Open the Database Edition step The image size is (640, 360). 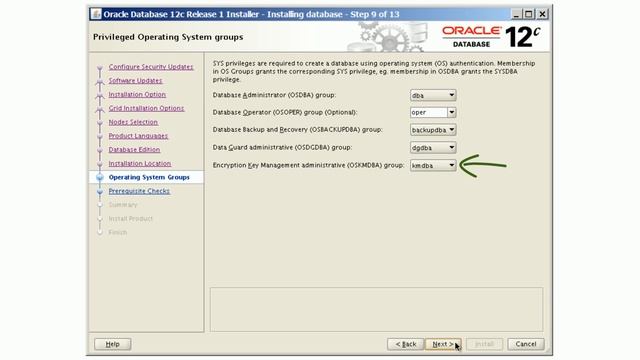pos(134,150)
